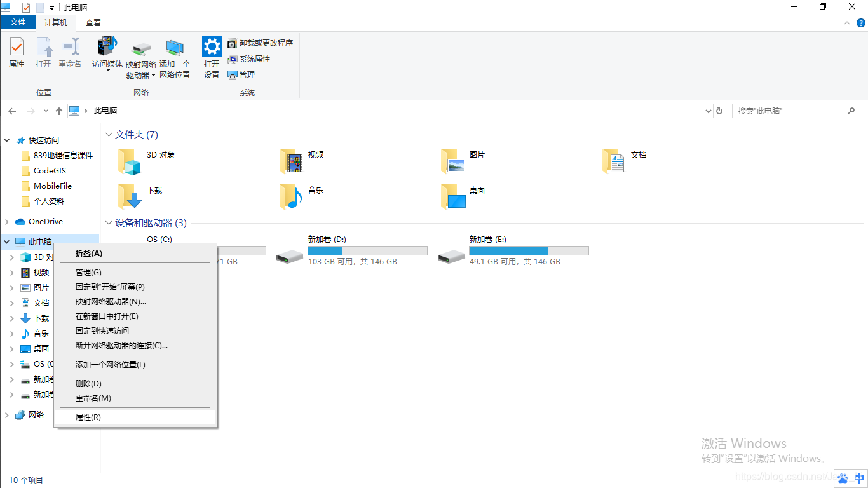Open the 桌面 folder in main pane
868x488 pixels.
pyautogui.click(x=453, y=197)
